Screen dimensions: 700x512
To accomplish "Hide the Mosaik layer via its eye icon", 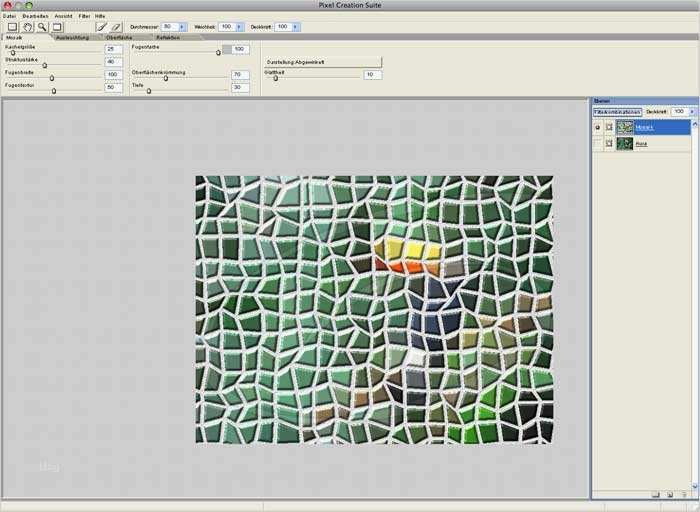I will pos(598,128).
